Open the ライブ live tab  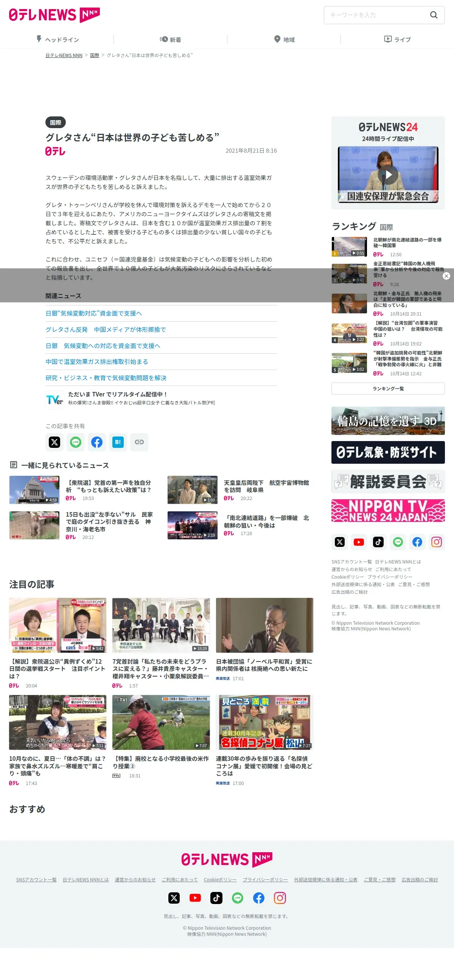point(397,39)
